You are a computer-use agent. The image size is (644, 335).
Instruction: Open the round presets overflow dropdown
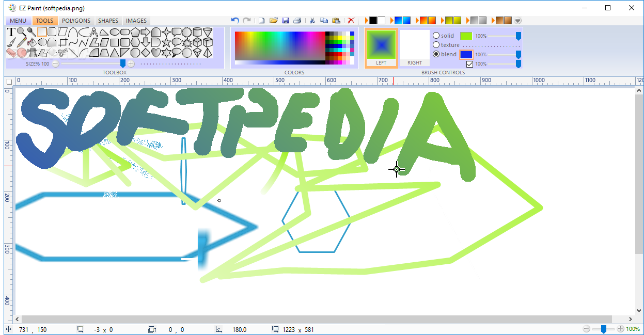[x=517, y=21]
